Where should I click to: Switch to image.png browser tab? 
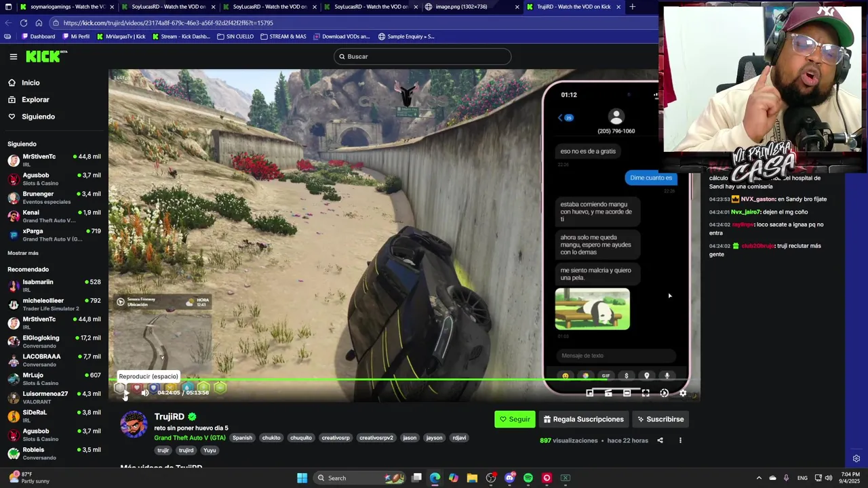pyautogui.click(x=471, y=7)
